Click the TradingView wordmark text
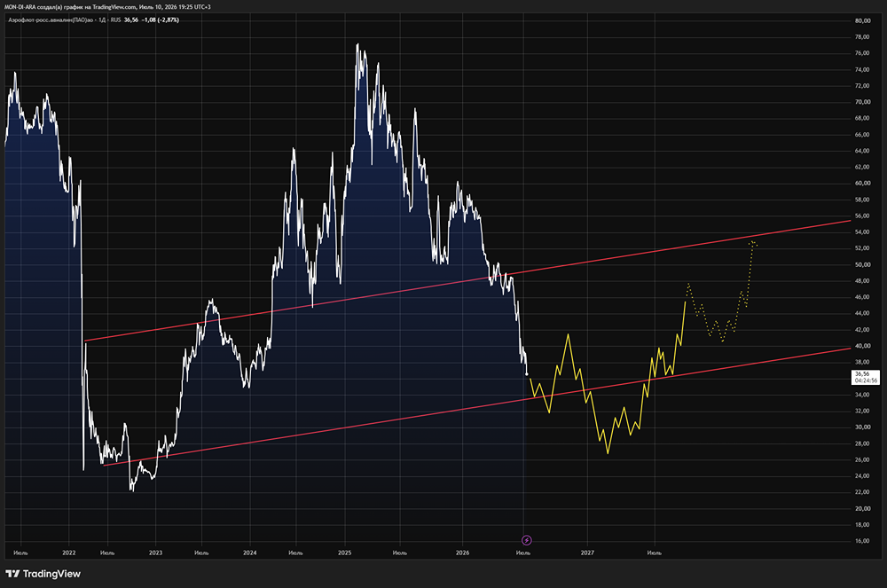Screen dimensions: 887x588 coord(51,574)
